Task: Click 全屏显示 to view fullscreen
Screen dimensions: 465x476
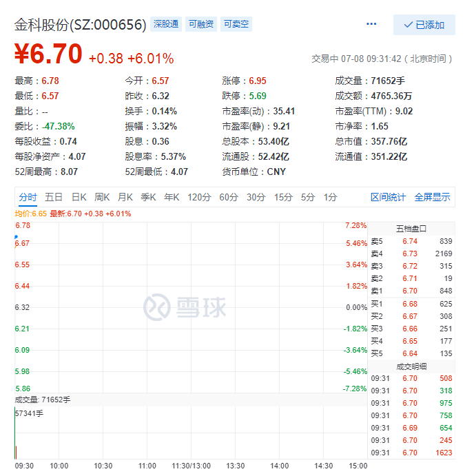Action: coord(432,197)
